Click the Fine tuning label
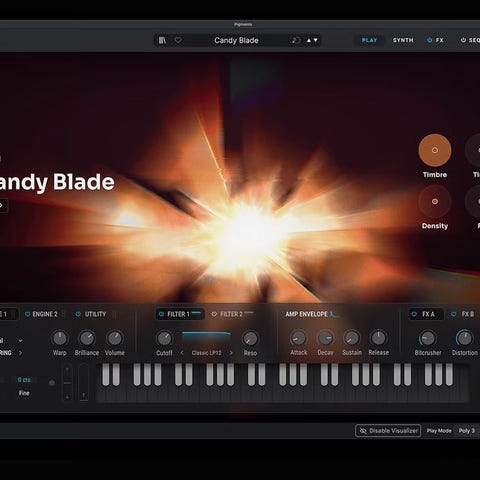This screenshot has width=480, height=480. coord(24,393)
